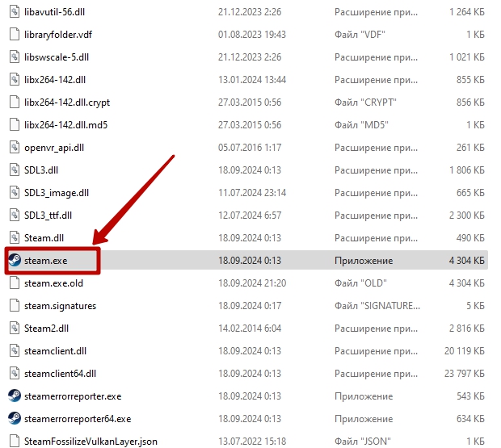Select the file name steamerrorreporter.exe
The width and height of the screenshot is (501, 448).
tap(73, 396)
